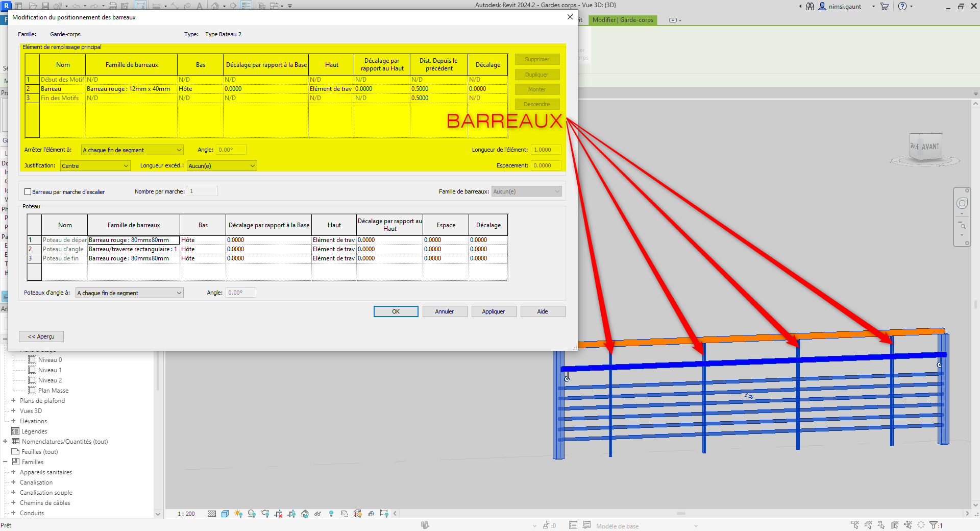Select Barreau row family cell
Viewport: 980px width, 531px height.
[x=131, y=89]
